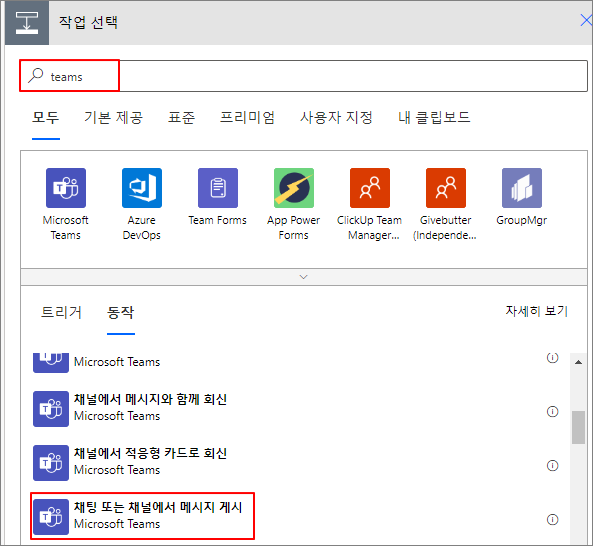Choose action 채널에서 메시지와 함께 회신
593x546 pixels.
click(295, 409)
